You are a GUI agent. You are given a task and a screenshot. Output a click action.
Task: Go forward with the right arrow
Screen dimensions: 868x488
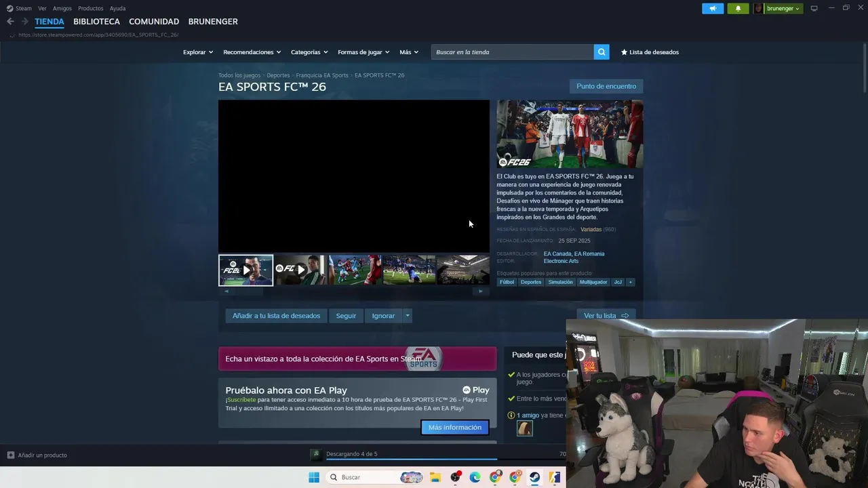[x=24, y=22]
